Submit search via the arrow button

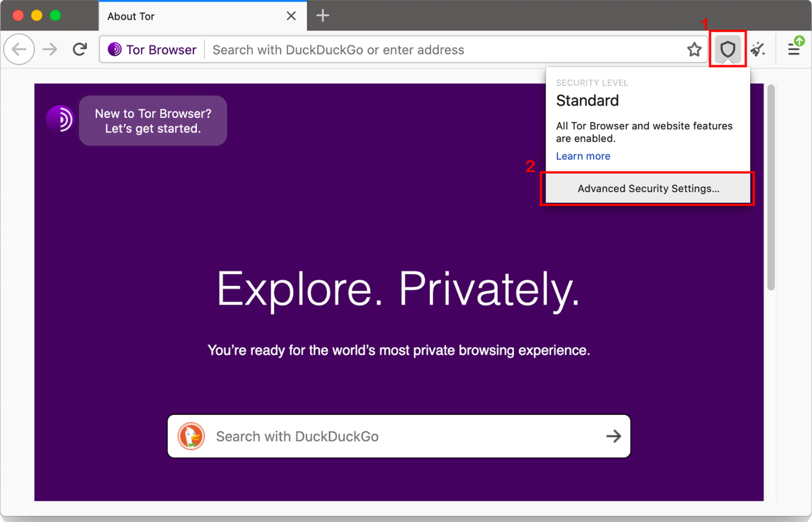613,436
